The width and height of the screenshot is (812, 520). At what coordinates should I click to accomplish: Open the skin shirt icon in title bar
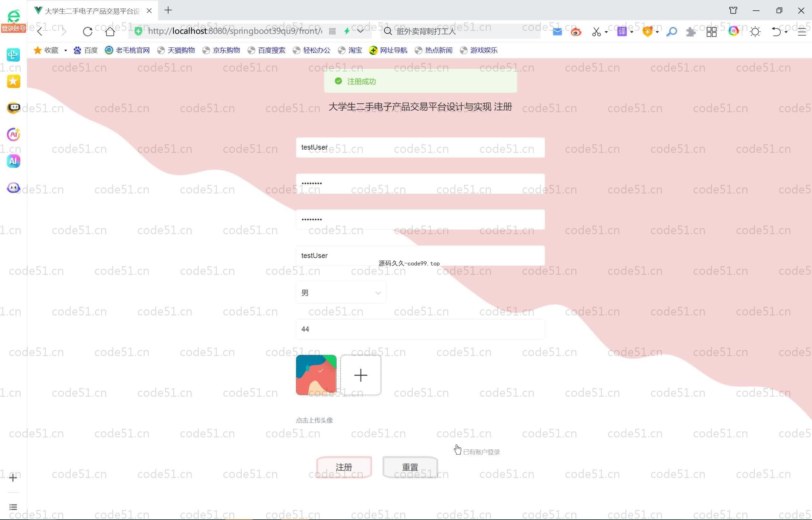coord(733,10)
